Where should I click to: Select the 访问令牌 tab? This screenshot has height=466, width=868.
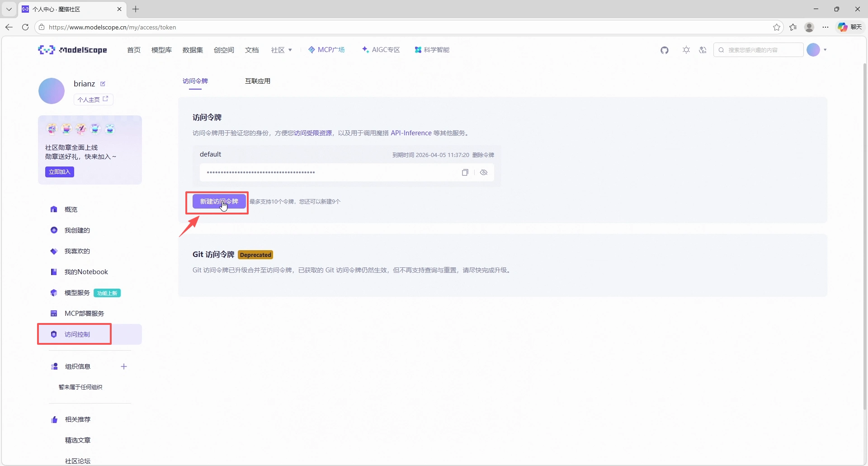[195, 81]
